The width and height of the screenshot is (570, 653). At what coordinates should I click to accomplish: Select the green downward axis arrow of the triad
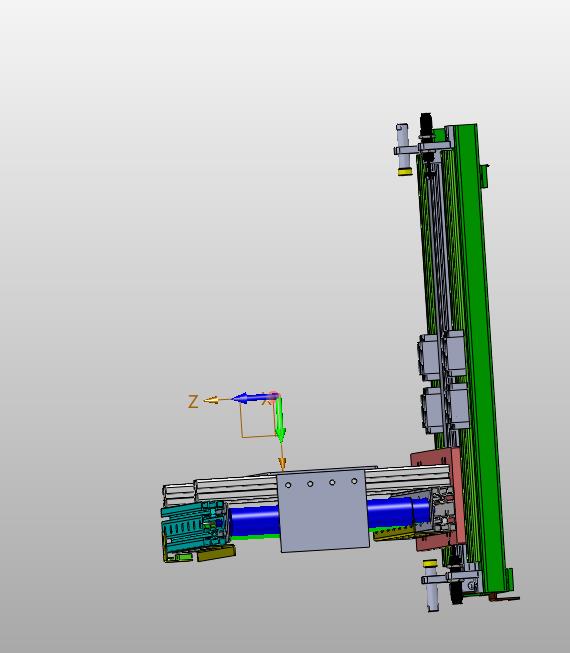(280, 419)
